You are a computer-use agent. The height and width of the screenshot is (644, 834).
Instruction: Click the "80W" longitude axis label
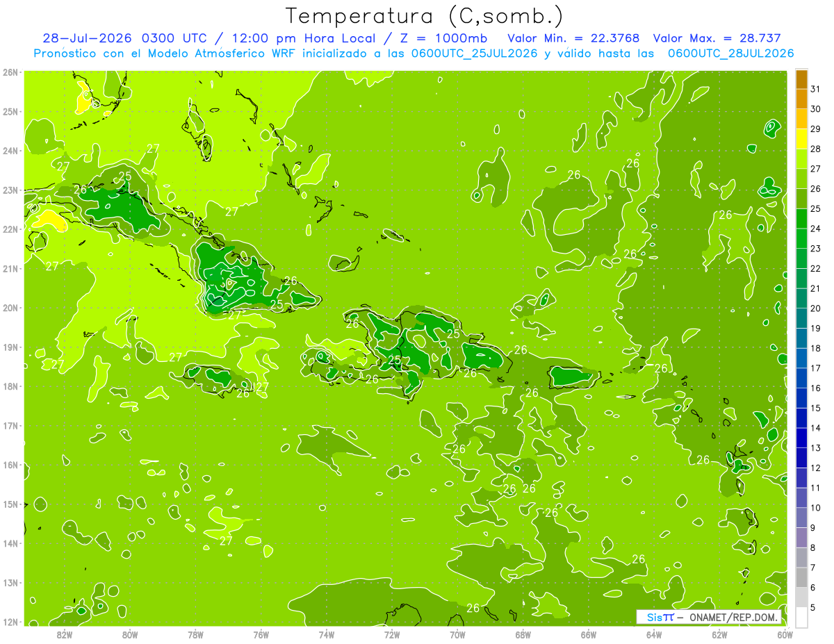point(130,635)
